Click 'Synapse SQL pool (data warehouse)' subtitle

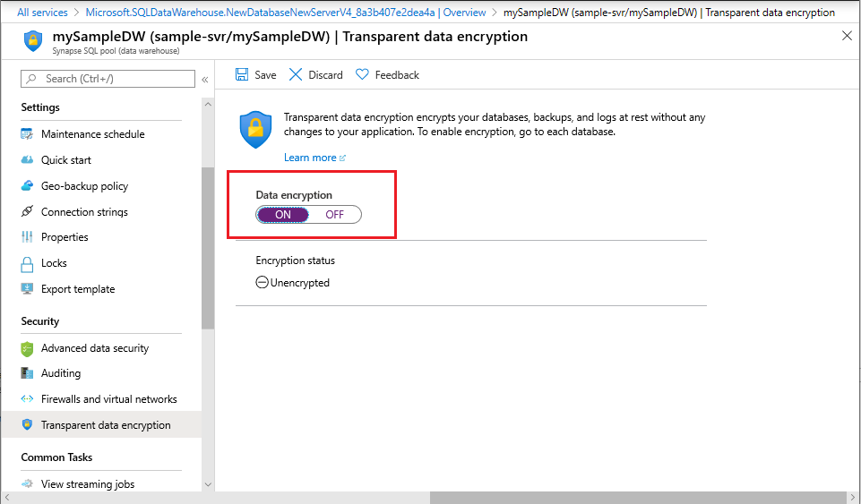click(116, 51)
